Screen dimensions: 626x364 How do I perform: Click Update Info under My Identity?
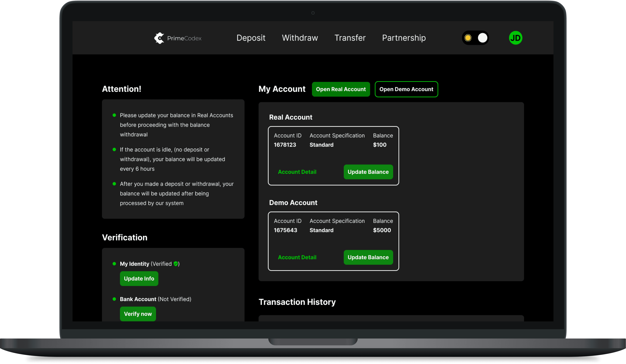[x=139, y=278]
